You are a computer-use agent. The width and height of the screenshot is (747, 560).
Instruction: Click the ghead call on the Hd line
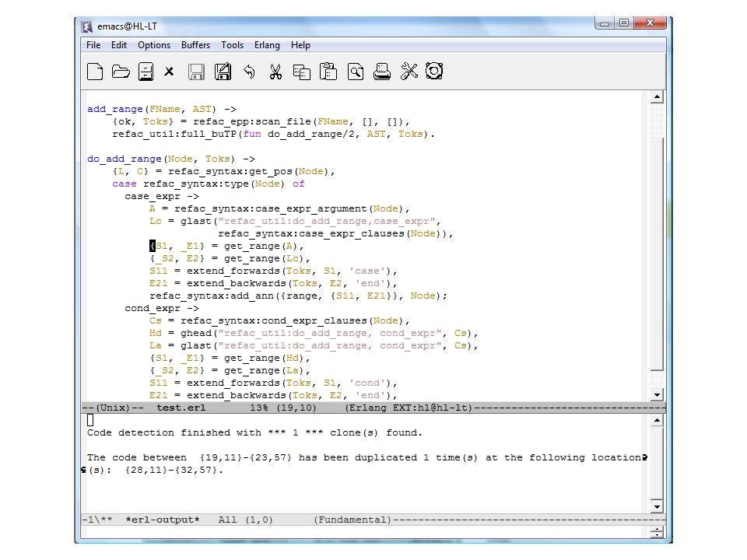[196, 334]
